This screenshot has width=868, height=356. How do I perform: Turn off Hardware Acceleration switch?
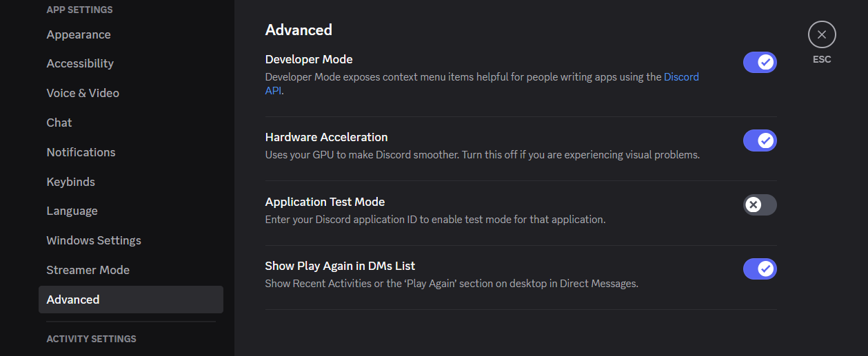pos(760,140)
